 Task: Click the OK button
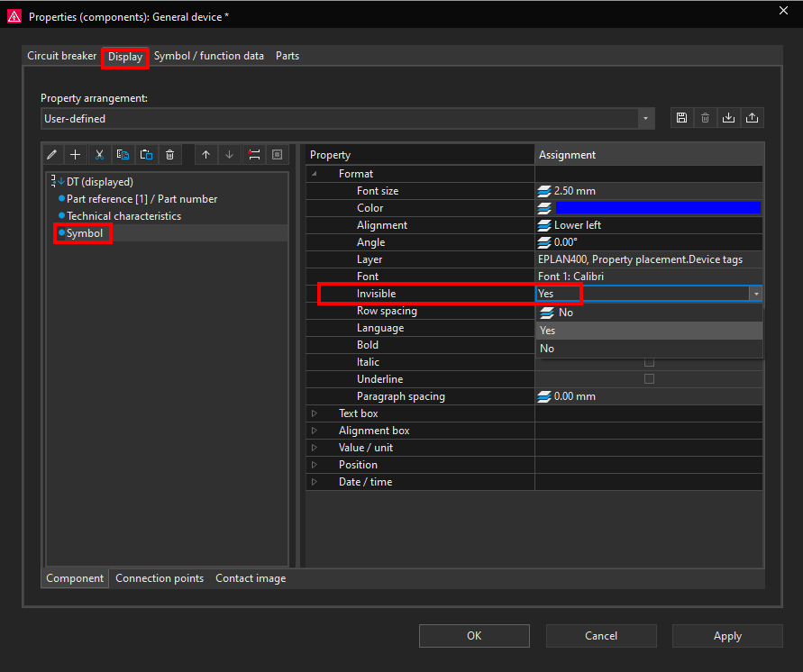click(474, 636)
